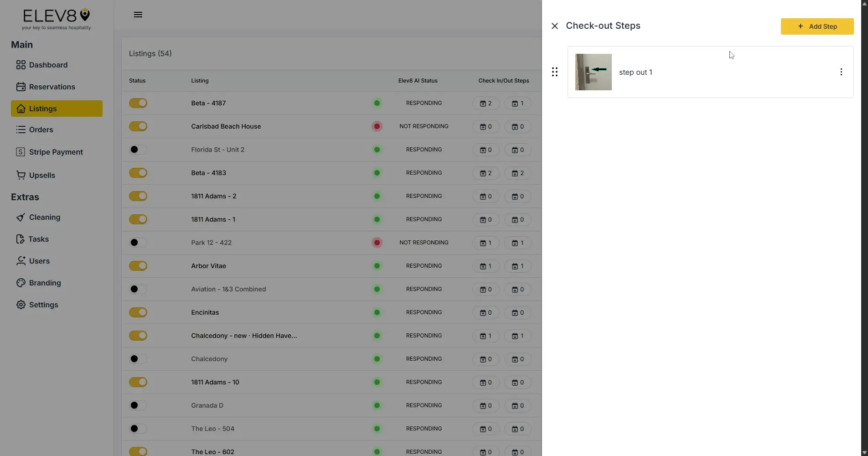
Task: Enable the toggle for Florida St - Unit 2
Action: tap(137, 150)
